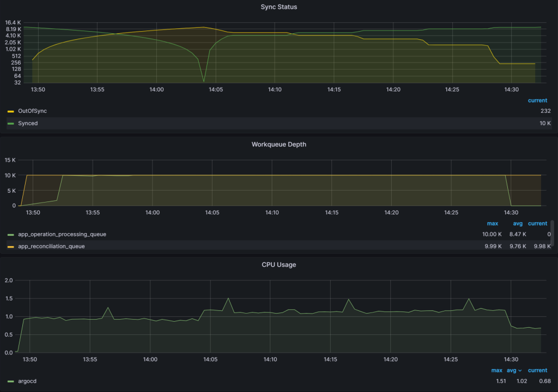Sort Workqueue legend by the max column

[x=493, y=223]
